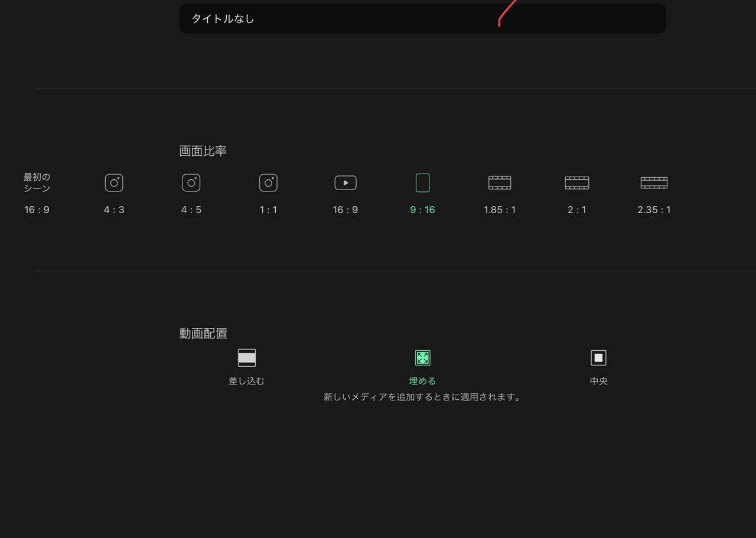Click the タイトルなし project title field

[x=422, y=18]
